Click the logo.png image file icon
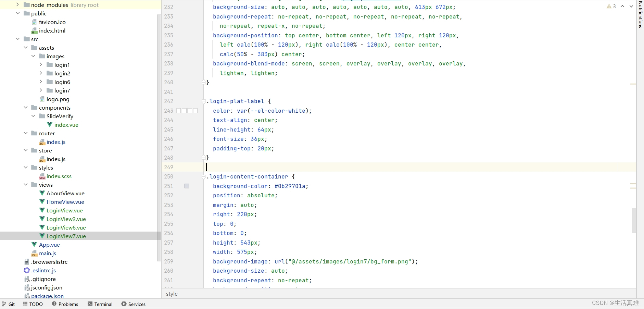This screenshot has height=309, width=644. coord(42,99)
